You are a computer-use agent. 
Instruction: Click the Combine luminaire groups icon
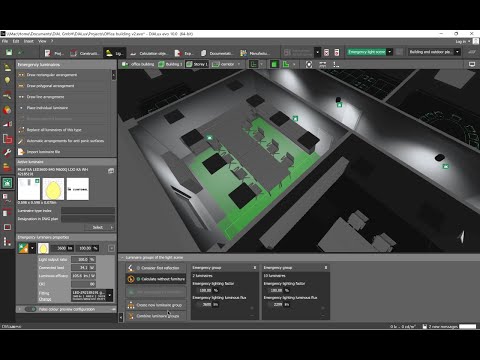131,316
